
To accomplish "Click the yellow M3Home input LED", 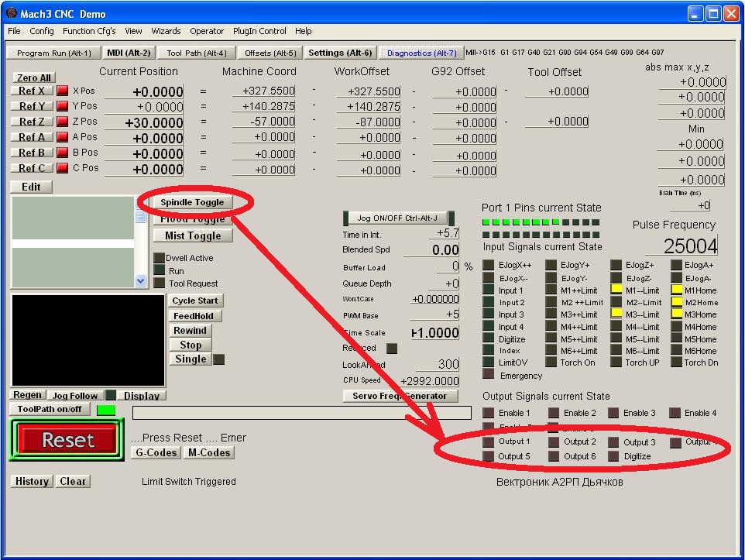I will click(677, 314).
